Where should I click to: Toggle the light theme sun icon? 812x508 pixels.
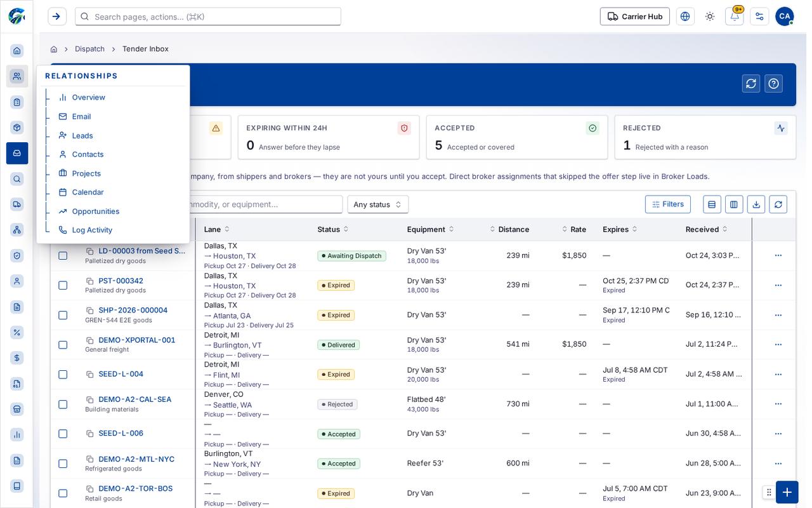click(710, 17)
